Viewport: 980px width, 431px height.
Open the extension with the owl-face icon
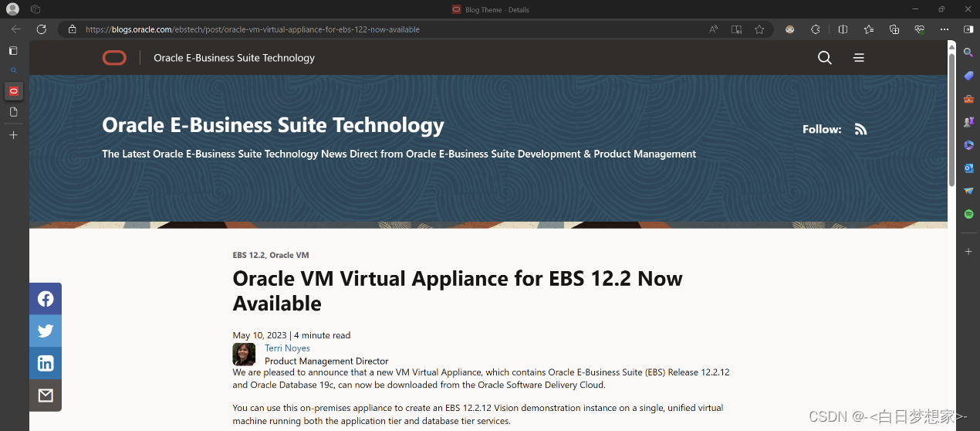click(790, 29)
